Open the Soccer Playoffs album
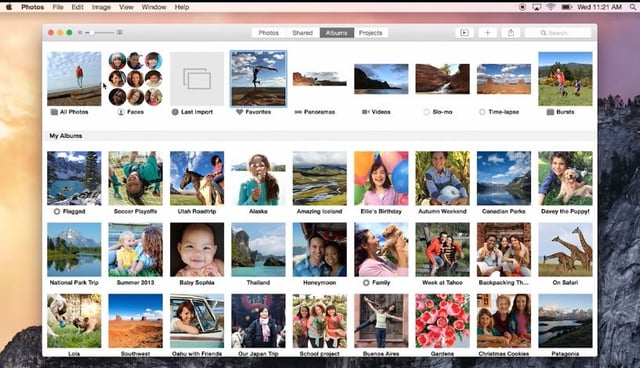This screenshot has height=368, width=640. point(136,178)
